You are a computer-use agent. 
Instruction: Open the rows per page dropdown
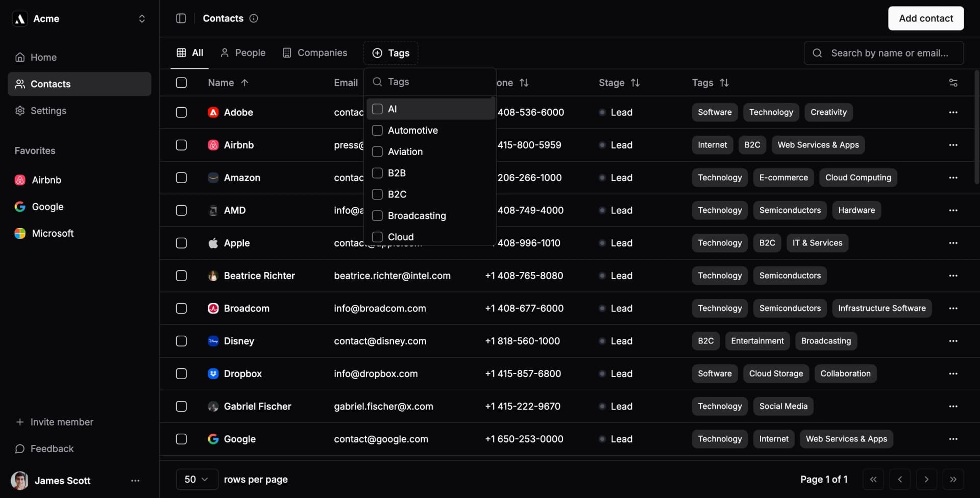click(x=197, y=480)
